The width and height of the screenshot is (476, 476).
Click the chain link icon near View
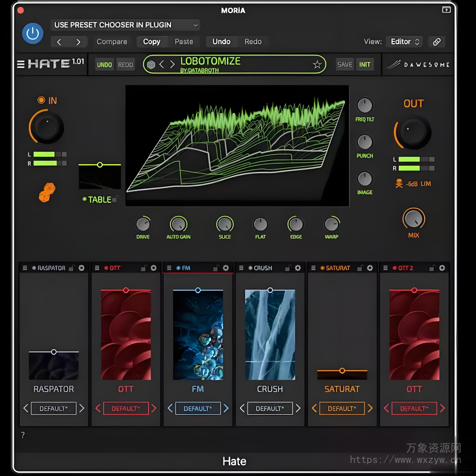(x=436, y=41)
